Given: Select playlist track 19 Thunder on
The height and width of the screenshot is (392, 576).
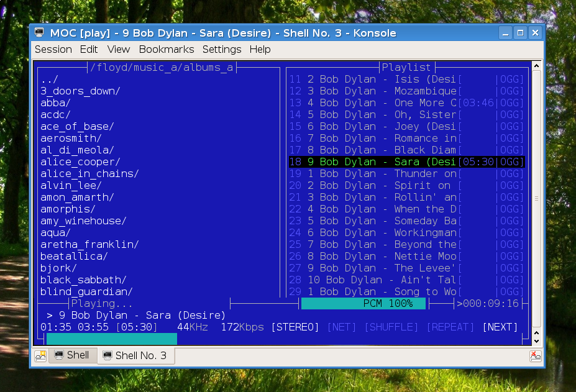Looking at the screenshot, I should click(406, 173).
